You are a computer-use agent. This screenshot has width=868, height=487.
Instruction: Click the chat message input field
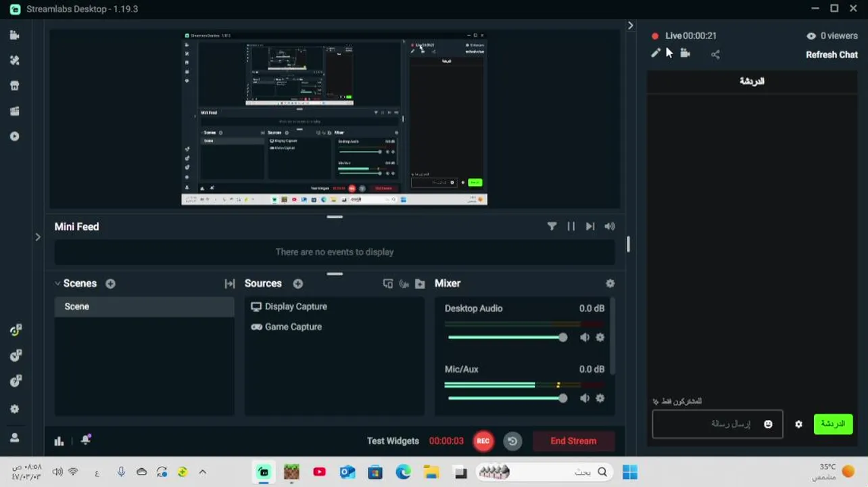[717, 424]
